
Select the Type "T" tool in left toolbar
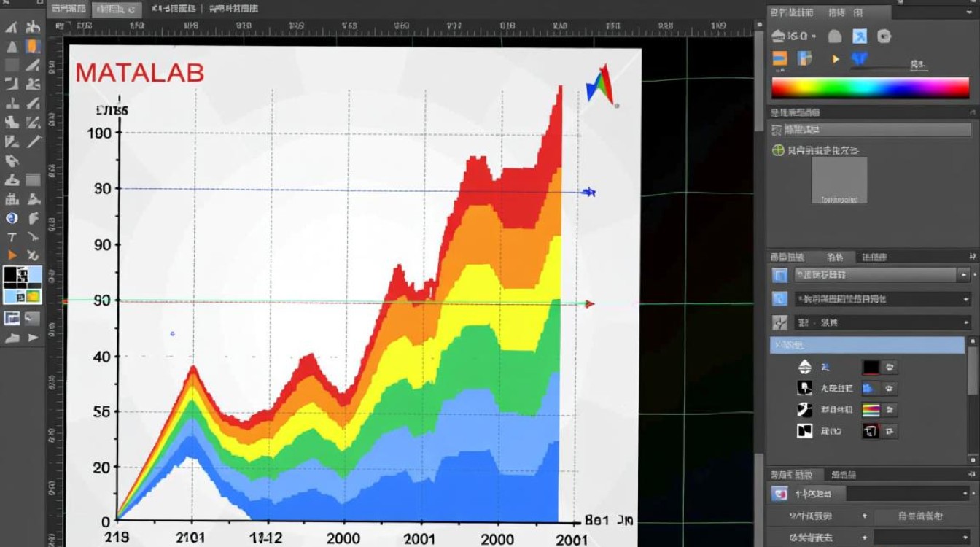pos(12,237)
